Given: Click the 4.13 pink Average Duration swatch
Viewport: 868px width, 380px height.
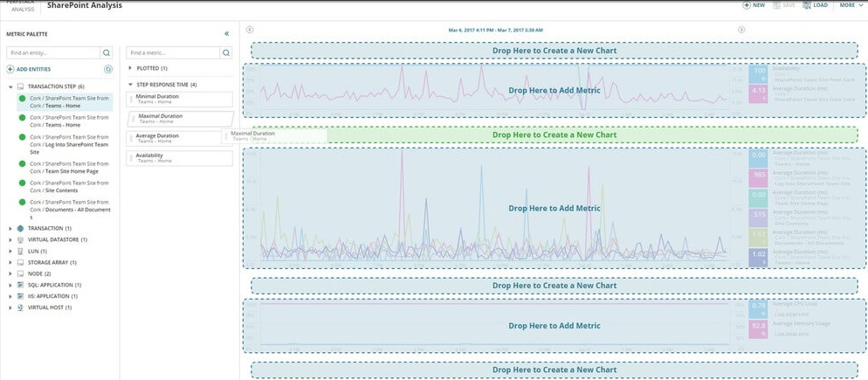Looking at the screenshot, I should (x=758, y=93).
